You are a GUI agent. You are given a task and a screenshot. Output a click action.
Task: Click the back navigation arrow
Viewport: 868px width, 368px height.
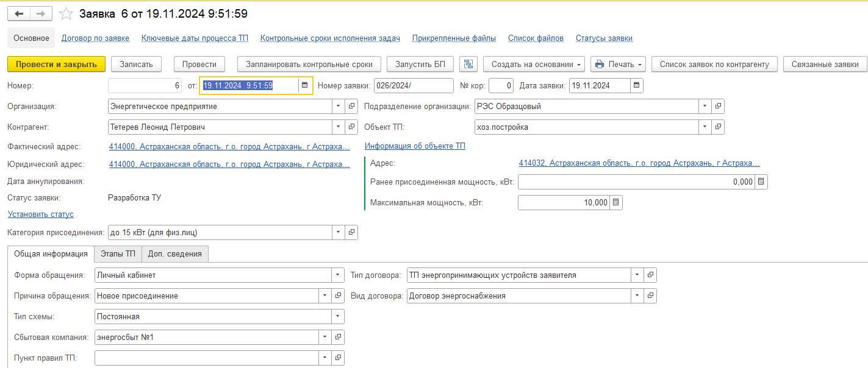pyautogui.click(x=20, y=13)
